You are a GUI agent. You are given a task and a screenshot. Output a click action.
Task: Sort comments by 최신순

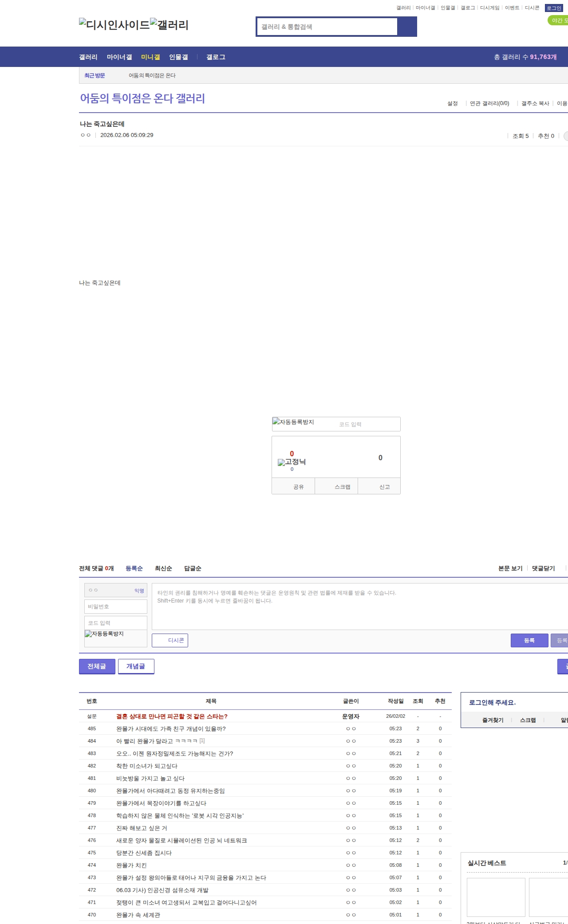point(163,568)
